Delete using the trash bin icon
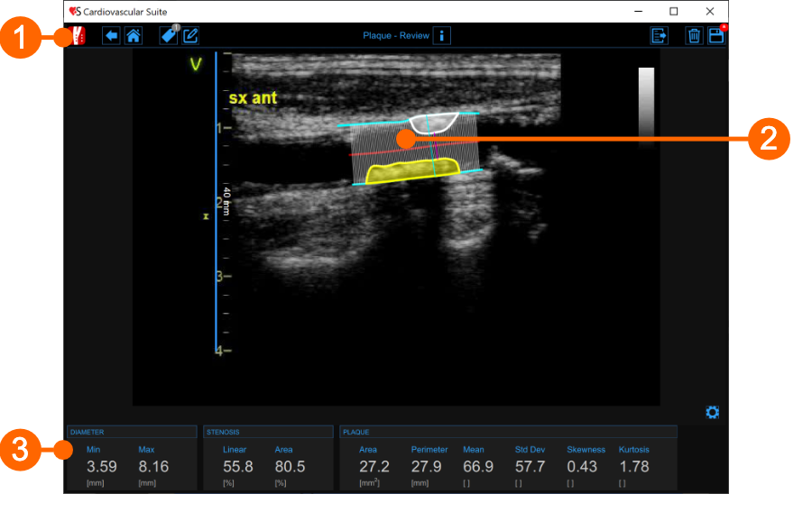The image size is (812, 512). 694,36
